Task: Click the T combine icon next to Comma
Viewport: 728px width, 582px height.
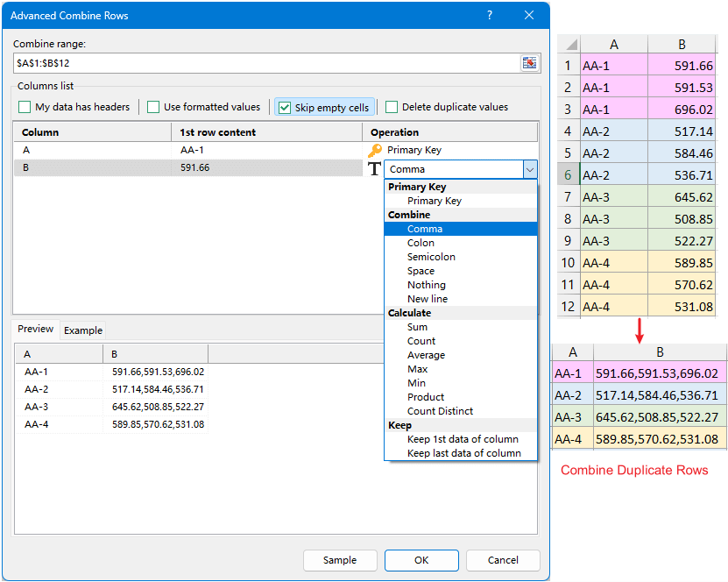Action: (374, 169)
